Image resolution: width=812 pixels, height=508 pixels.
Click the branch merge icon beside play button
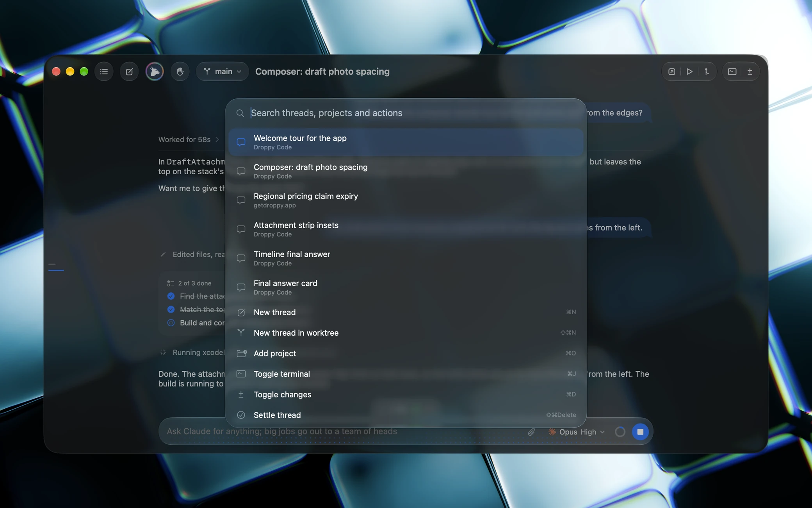click(x=707, y=72)
